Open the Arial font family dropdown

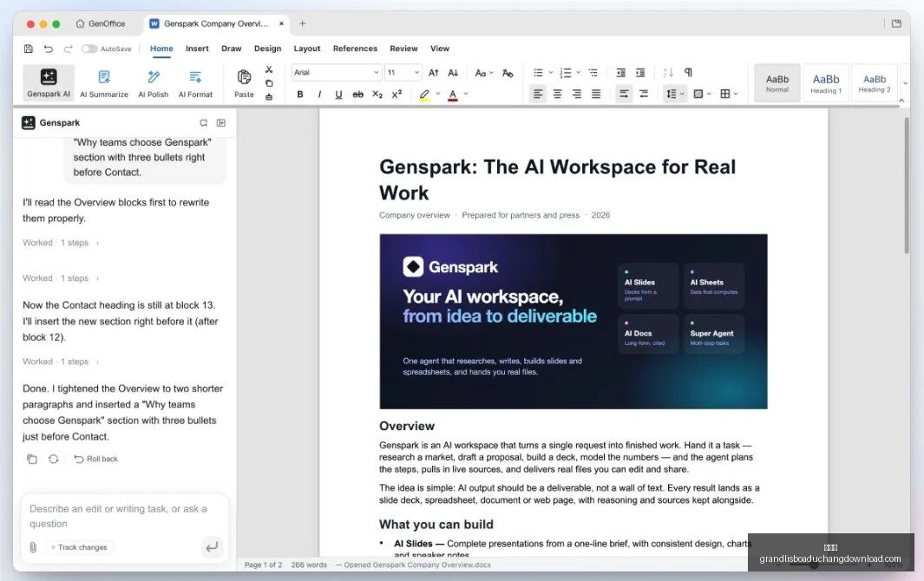[337, 73]
